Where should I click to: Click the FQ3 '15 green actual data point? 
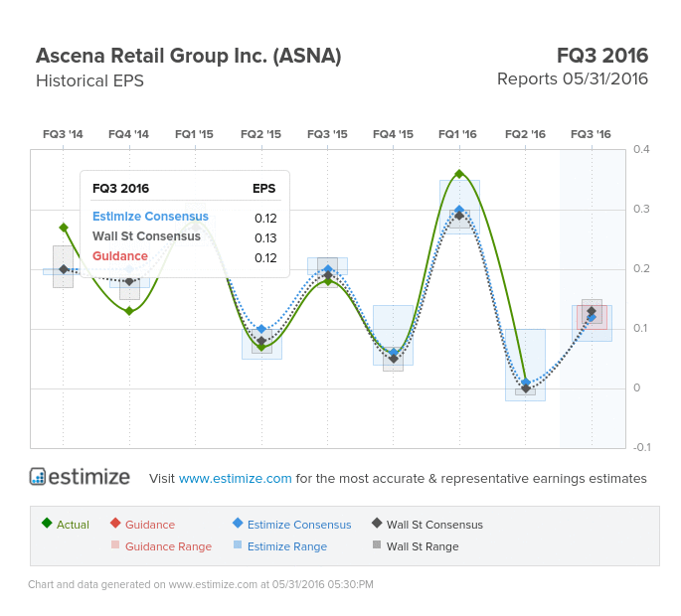(x=328, y=281)
